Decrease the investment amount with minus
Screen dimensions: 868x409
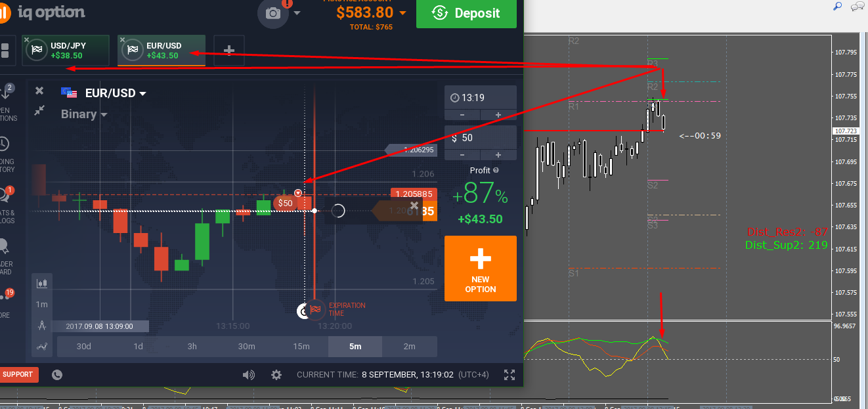tap(462, 155)
